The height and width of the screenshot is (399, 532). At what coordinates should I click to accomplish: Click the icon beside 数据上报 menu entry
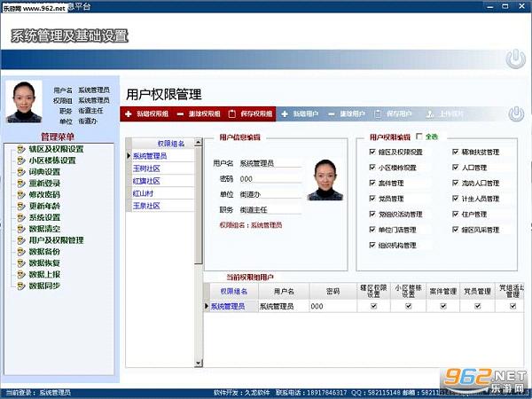click(x=21, y=275)
